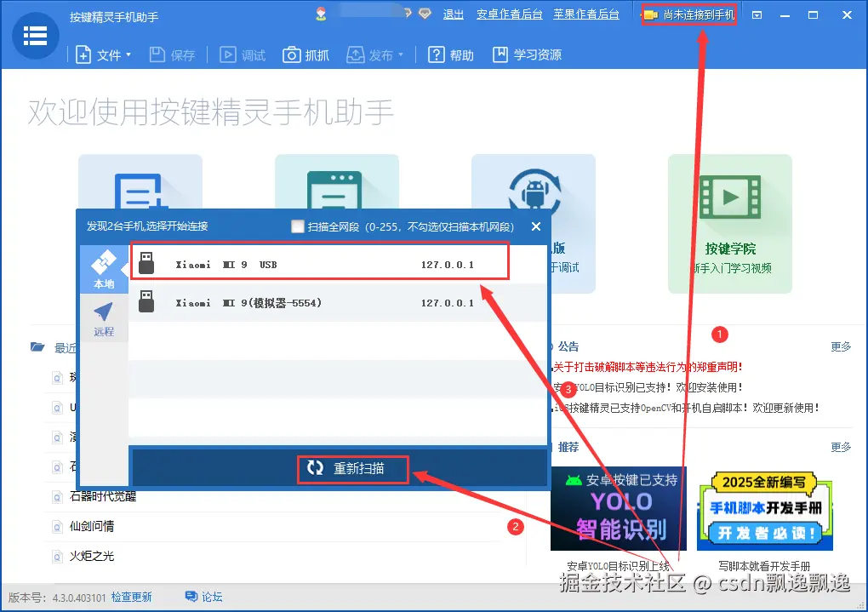Open the YOLO目标识别已支持 announcement

click(x=648, y=387)
